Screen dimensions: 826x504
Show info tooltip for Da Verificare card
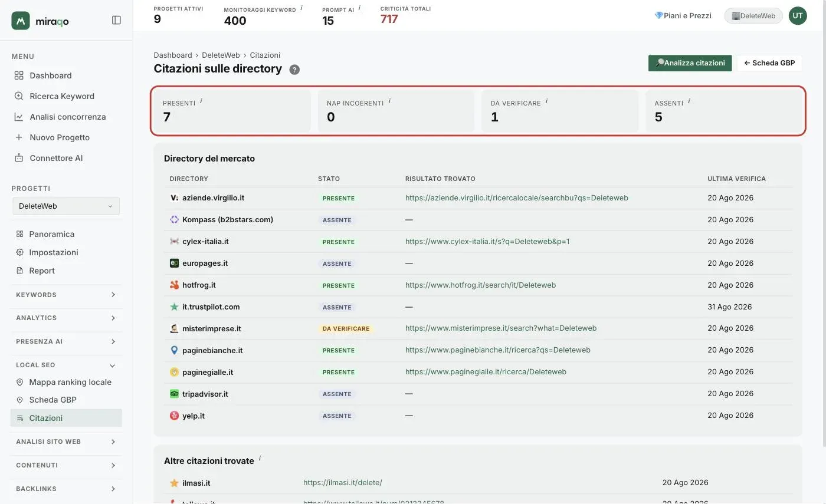[546, 101]
